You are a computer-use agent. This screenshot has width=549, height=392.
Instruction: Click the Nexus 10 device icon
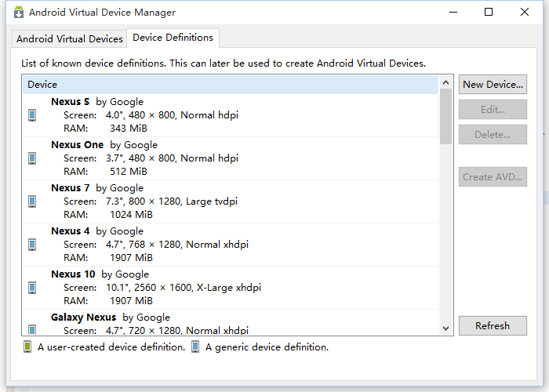[32, 288]
